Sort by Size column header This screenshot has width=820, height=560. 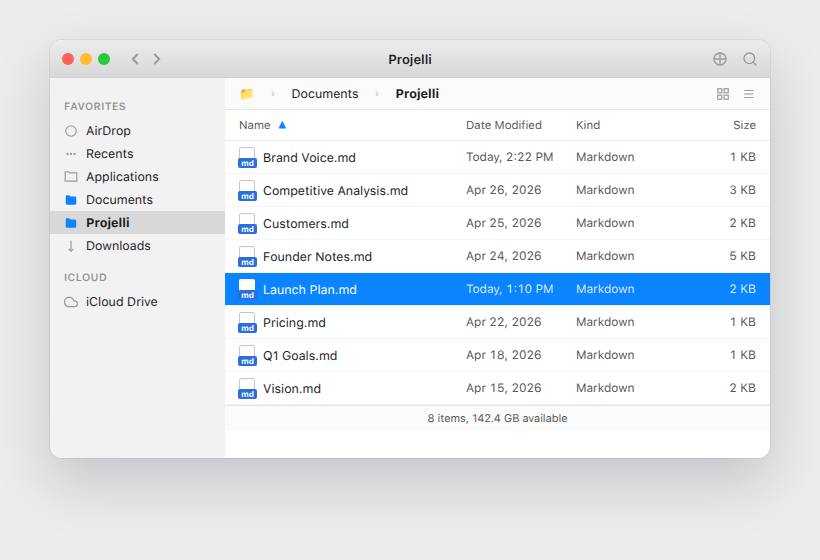(744, 125)
